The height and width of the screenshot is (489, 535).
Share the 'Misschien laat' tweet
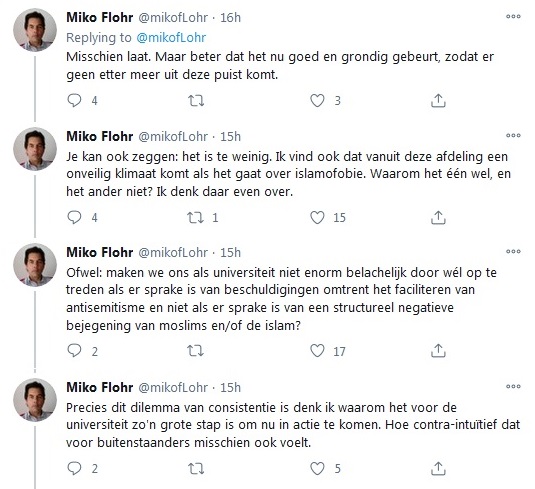(x=438, y=100)
